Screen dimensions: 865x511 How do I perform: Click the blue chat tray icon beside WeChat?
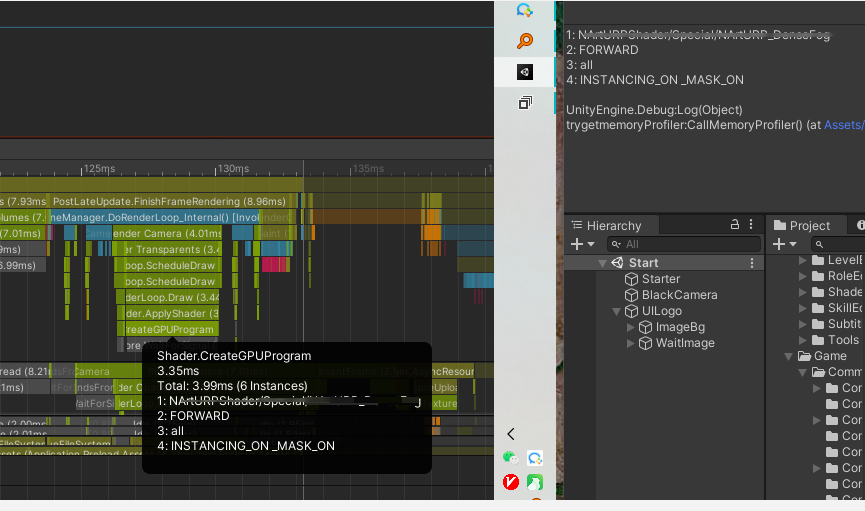coord(535,457)
